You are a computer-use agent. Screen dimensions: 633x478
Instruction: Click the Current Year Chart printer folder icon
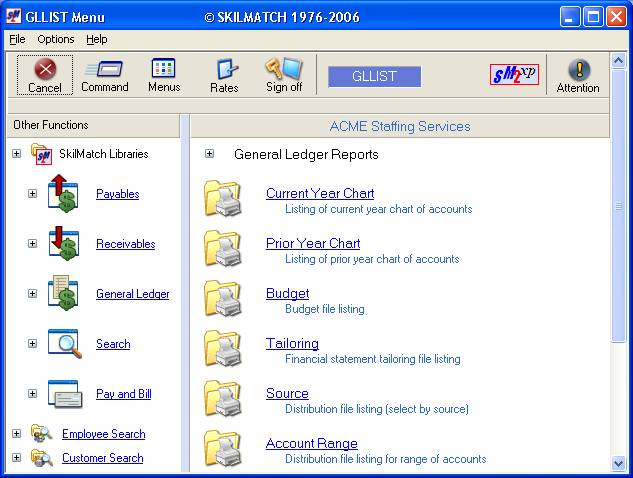pyautogui.click(x=223, y=198)
